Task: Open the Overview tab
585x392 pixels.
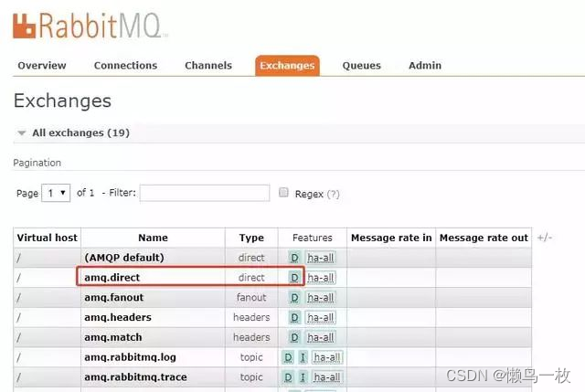Action: pos(42,66)
